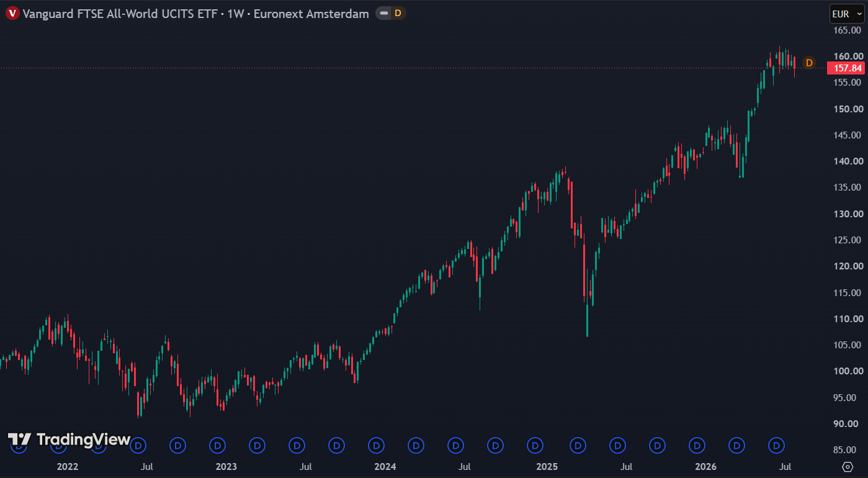Open the EUR currency dropdown
The image size is (868, 478).
(847, 14)
